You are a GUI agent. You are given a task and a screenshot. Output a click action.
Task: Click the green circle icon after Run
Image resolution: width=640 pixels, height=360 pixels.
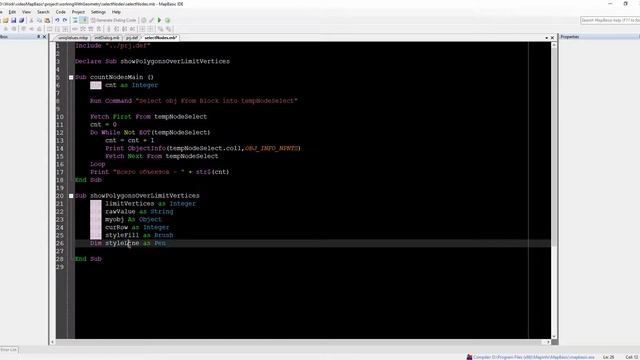coord(167,20)
